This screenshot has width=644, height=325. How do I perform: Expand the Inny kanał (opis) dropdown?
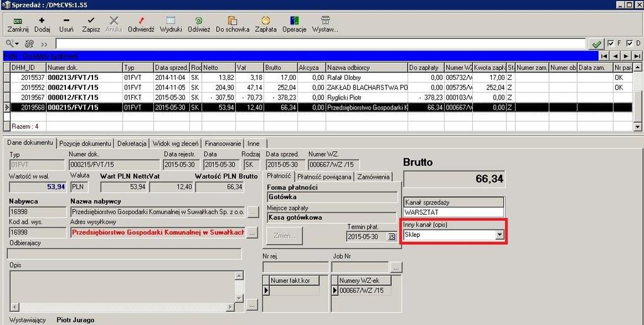499,235
